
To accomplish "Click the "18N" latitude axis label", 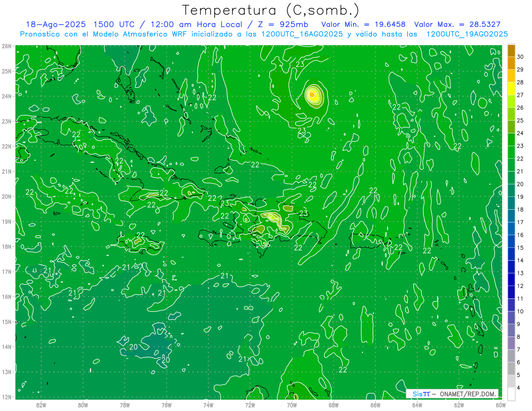I will click(6, 247).
